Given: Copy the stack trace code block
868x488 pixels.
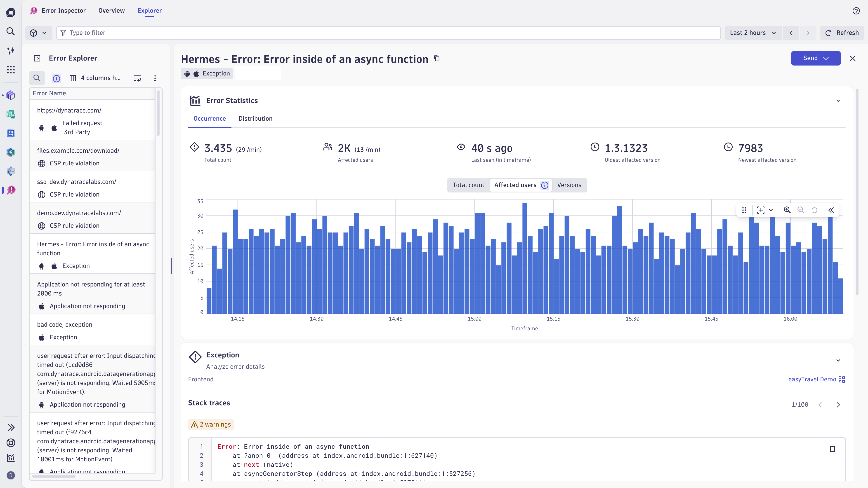Looking at the screenshot, I should 832,448.
